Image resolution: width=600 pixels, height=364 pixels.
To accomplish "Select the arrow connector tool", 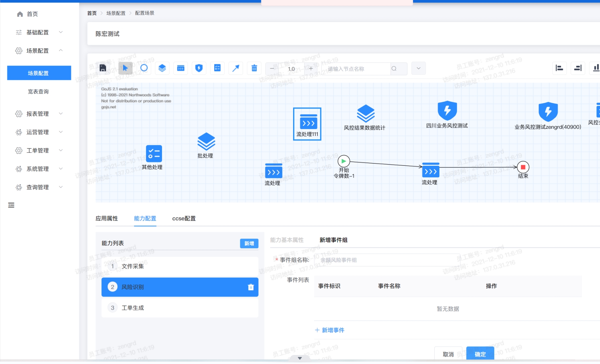I will 236,68.
